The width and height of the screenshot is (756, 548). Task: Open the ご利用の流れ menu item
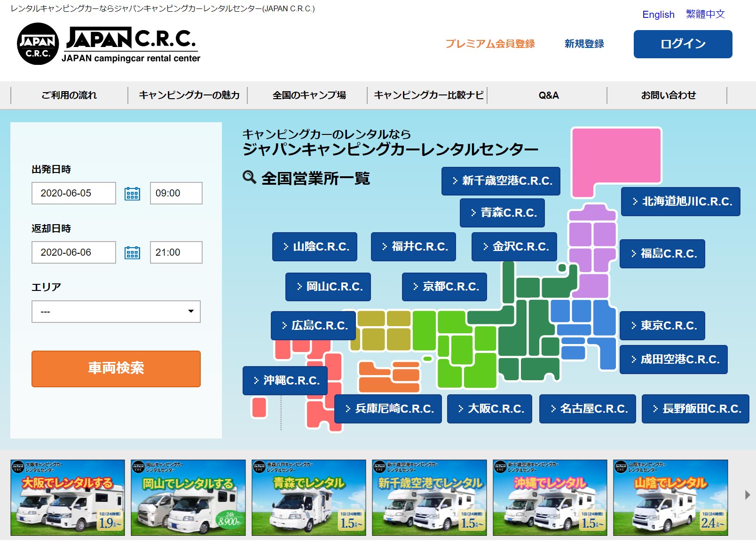point(69,95)
